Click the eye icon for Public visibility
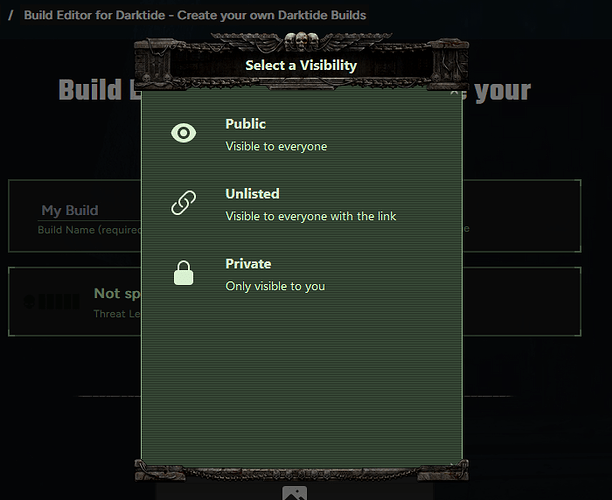 click(x=183, y=133)
